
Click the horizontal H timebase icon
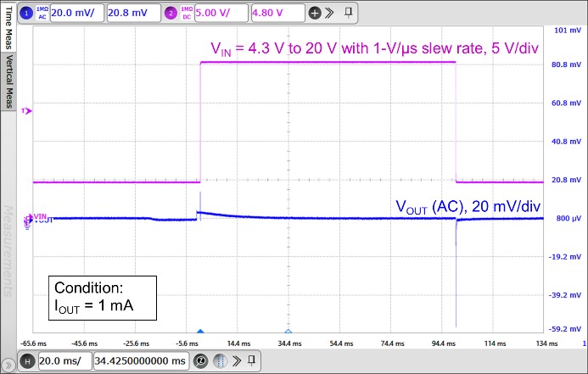pos(27,360)
